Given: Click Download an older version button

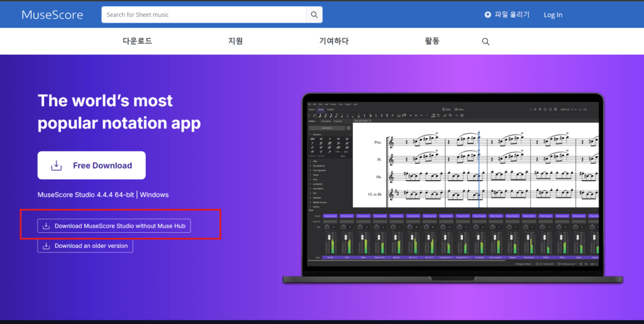Looking at the screenshot, I should (85, 245).
